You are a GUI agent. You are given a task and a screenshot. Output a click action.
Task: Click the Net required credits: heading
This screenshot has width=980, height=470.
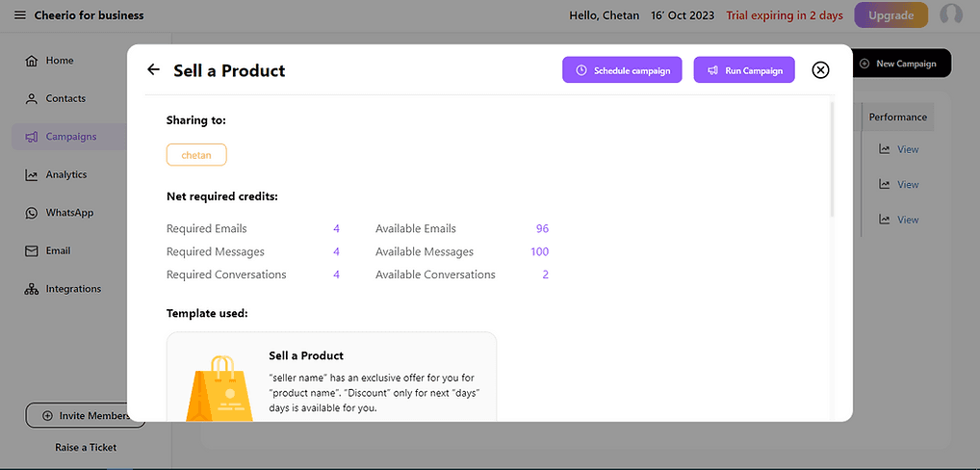[x=221, y=196]
